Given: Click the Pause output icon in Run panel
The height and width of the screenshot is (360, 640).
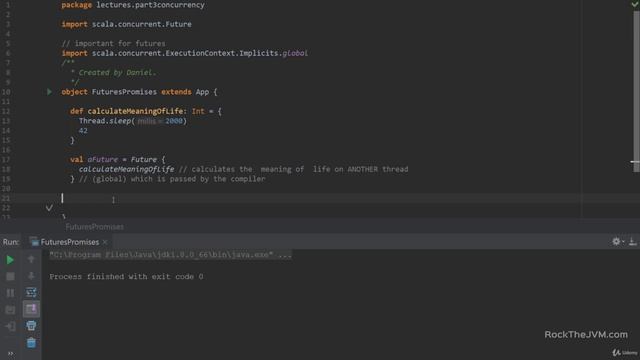Looking at the screenshot, I should point(10,293).
